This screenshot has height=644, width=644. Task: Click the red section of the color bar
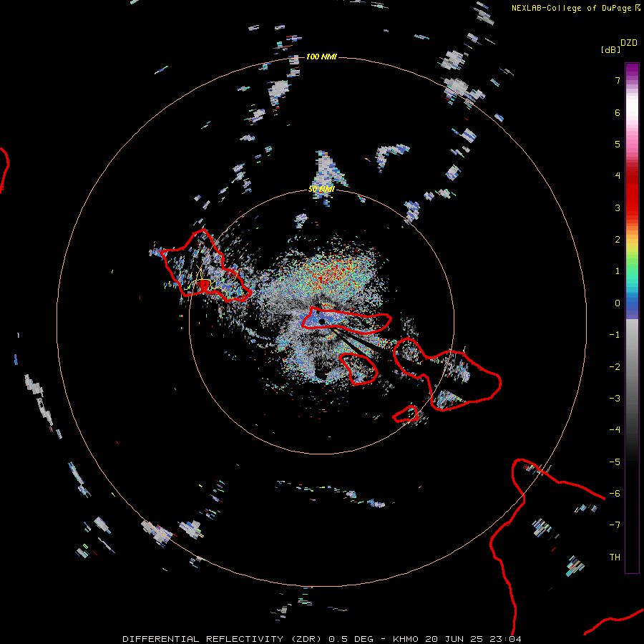click(632, 193)
